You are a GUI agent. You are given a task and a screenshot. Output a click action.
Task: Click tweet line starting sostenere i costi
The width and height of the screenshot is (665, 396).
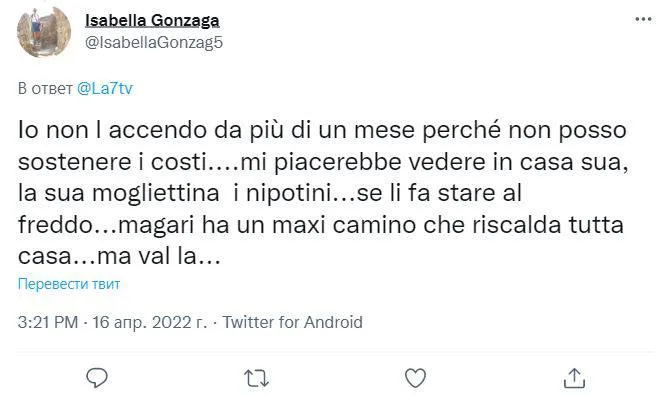pyautogui.click(x=323, y=162)
